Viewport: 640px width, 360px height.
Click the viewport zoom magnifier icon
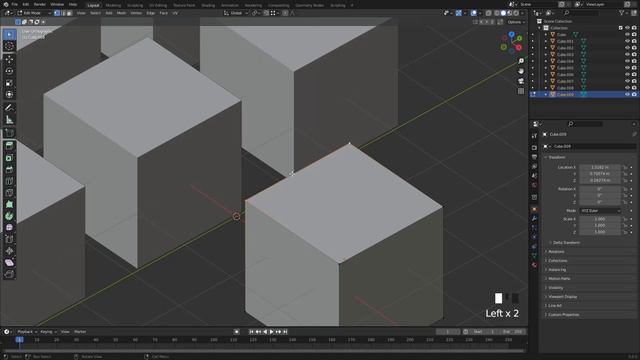(521, 61)
